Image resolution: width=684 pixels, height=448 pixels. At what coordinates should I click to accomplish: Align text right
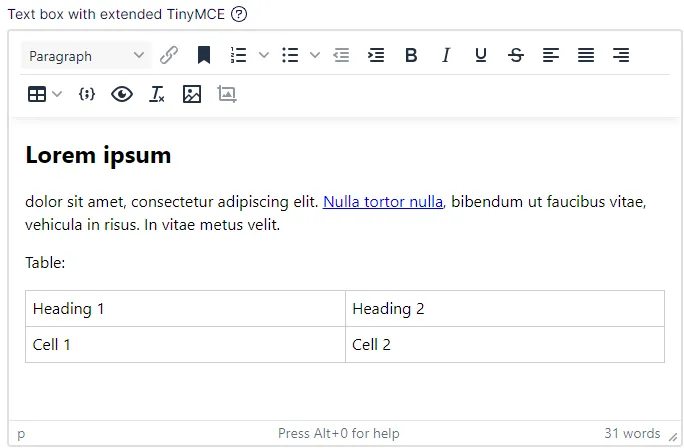click(621, 55)
